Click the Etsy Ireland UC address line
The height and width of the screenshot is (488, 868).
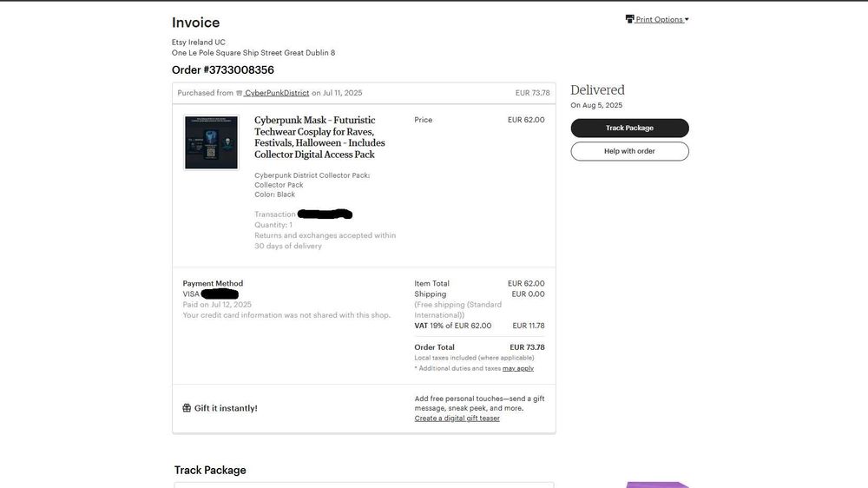point(198,42)
